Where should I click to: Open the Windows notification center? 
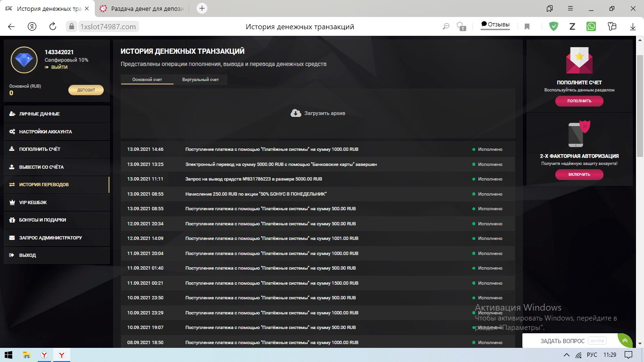pos(628,355)
